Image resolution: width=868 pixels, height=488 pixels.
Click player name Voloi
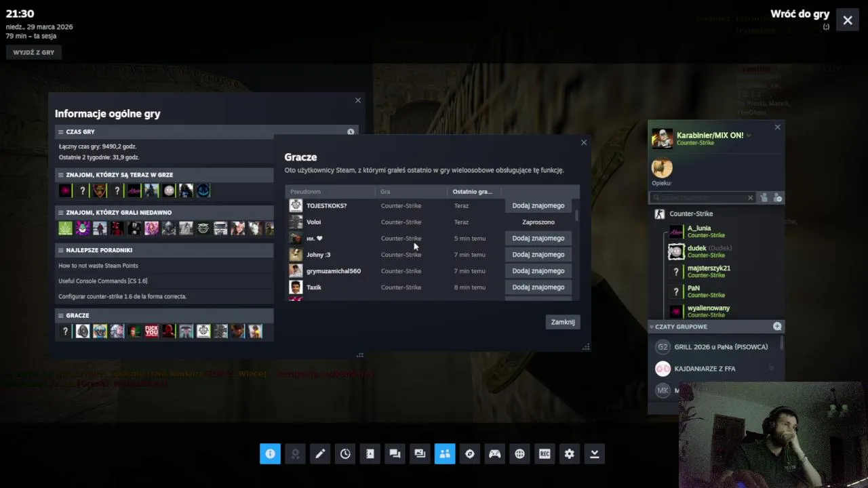pos(313,222)
